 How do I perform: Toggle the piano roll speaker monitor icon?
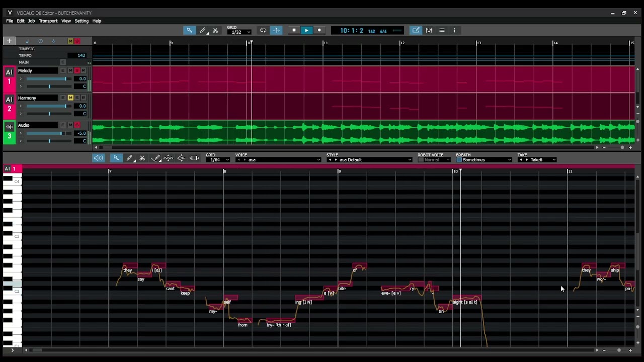pyautogui.click(x=98, y=158)
